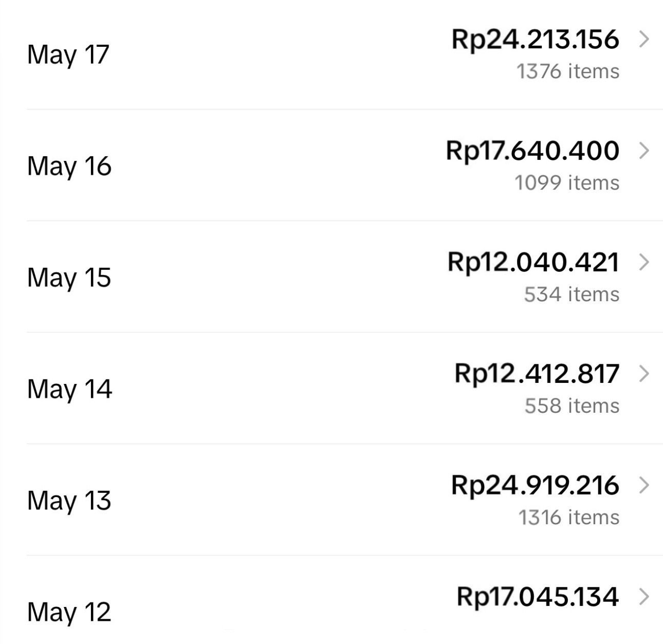Open the Rp12.040.421 amount
This screenshot has width=663, height=644.
(533, 262)
